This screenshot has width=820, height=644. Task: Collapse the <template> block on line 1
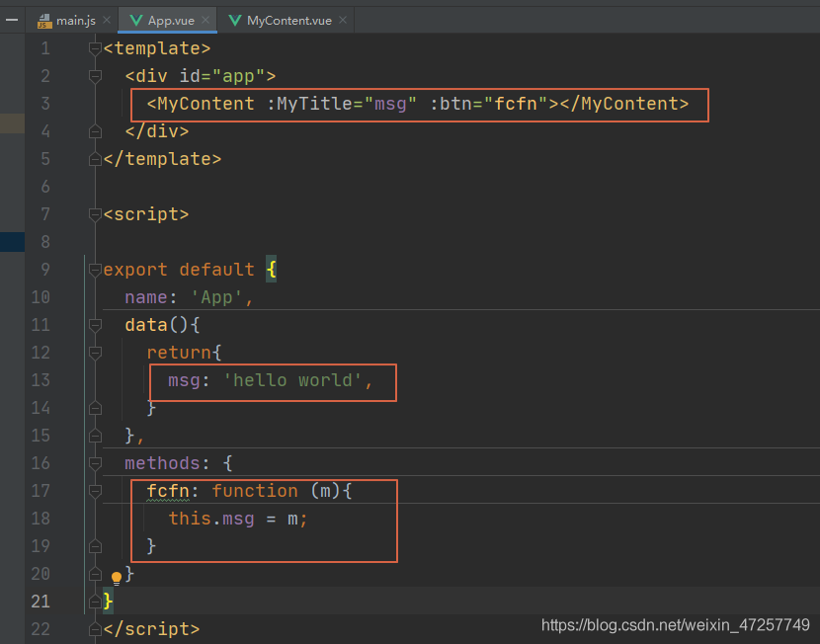pyautogui.click(x=95, y=48)
